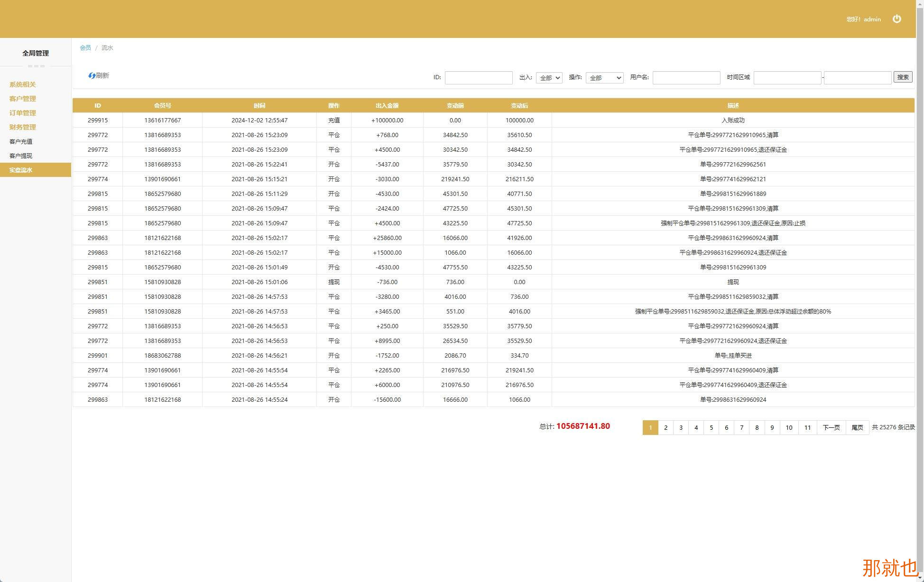Image resolution: width=924 pixels, height=582 pixels.
Task: Click the 搜索 search button
Action: pyautogui.click(x=903, y=77)
